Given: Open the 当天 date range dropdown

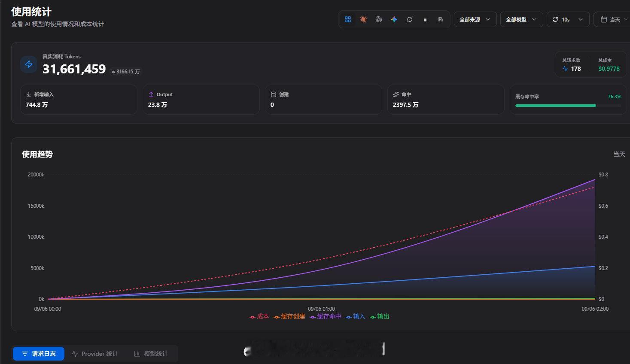Looking at the screenshot, I should pos(612,19).
